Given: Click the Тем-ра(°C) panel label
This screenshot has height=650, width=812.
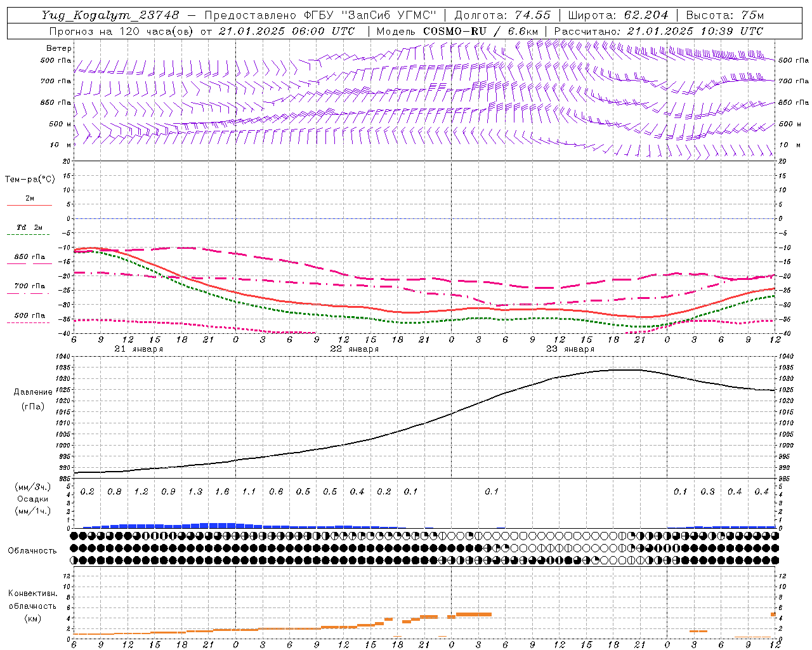Looking at the screenshot, I should tap(30, 180).
